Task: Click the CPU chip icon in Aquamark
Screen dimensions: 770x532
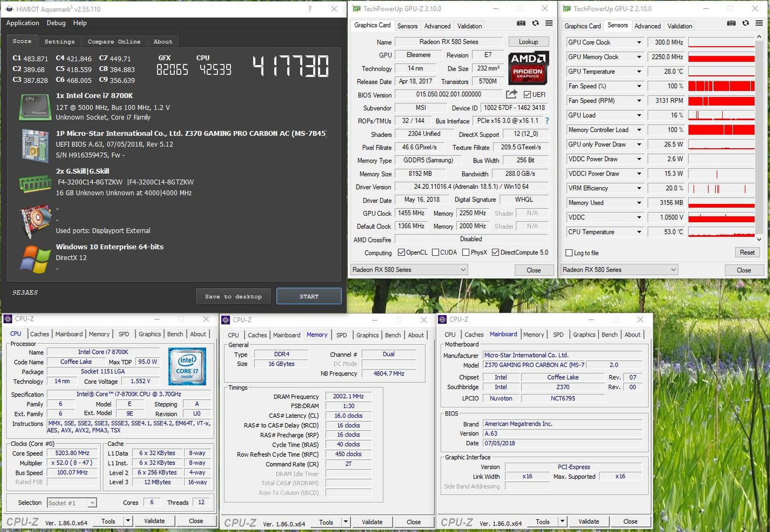Action: pyautogui.click(x=35, y=107)
